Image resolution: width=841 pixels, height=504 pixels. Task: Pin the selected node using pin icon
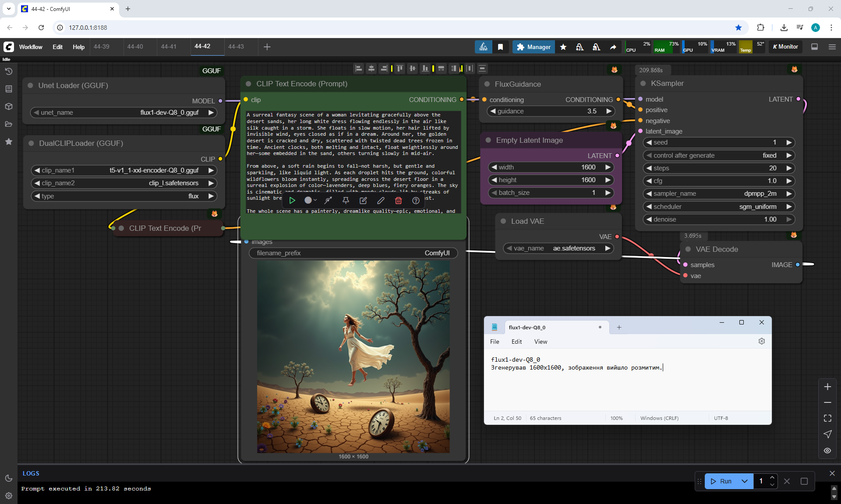[x=346, y=201]
